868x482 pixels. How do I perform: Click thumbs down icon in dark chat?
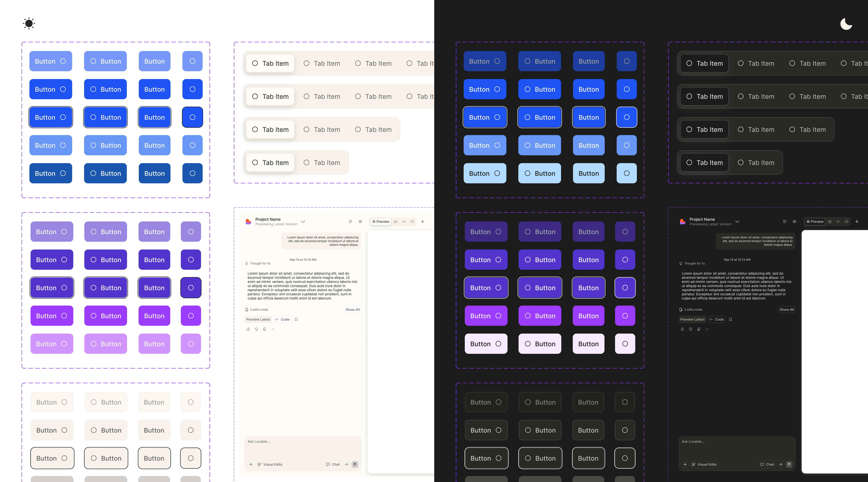tap(690, 329)
